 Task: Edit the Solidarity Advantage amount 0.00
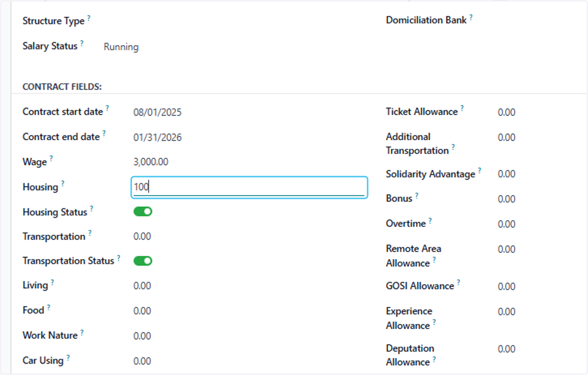coord(507,174)
